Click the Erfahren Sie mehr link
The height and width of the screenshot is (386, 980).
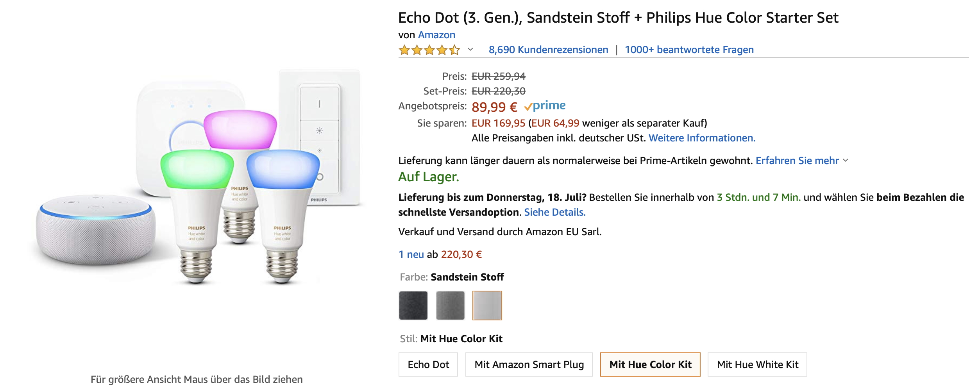(797, 161)
